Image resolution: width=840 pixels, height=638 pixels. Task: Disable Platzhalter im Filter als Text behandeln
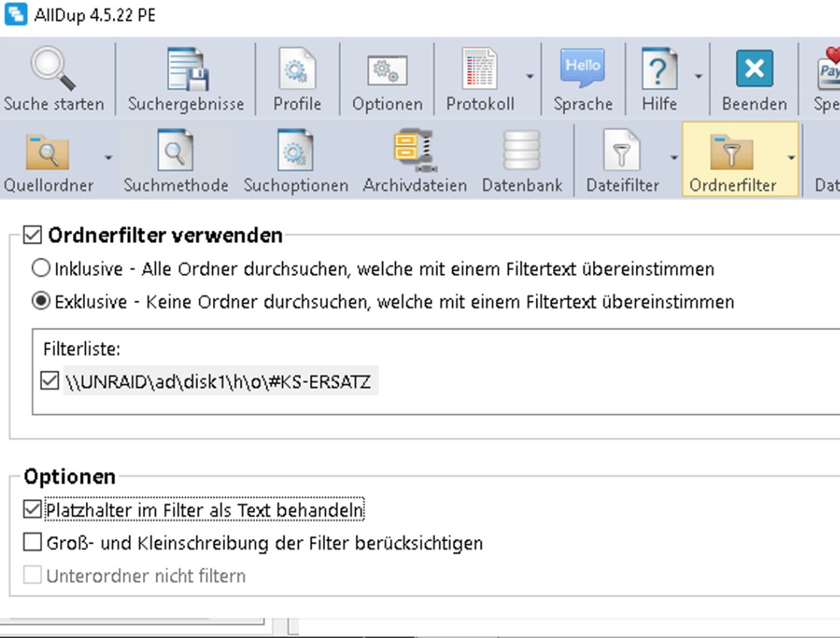32,510
